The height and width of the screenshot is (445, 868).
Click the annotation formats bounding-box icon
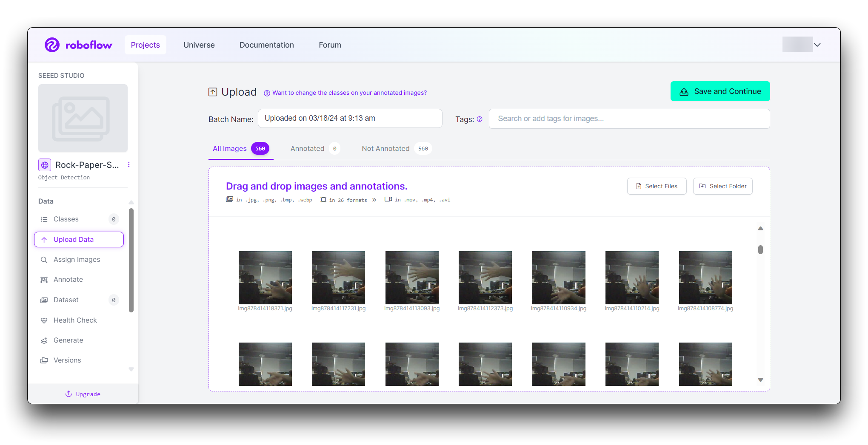pyautogui.click(x=323, y=199)
